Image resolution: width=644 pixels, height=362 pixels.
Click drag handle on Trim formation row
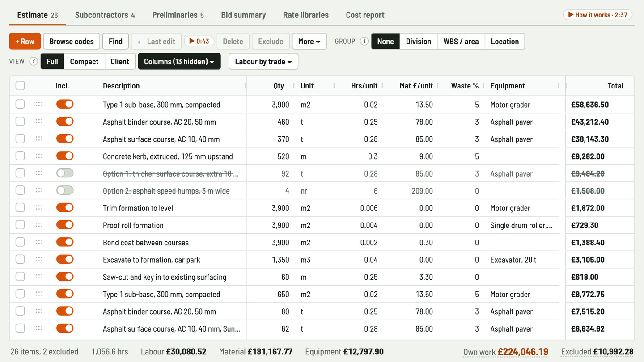[x=39, y=208]
